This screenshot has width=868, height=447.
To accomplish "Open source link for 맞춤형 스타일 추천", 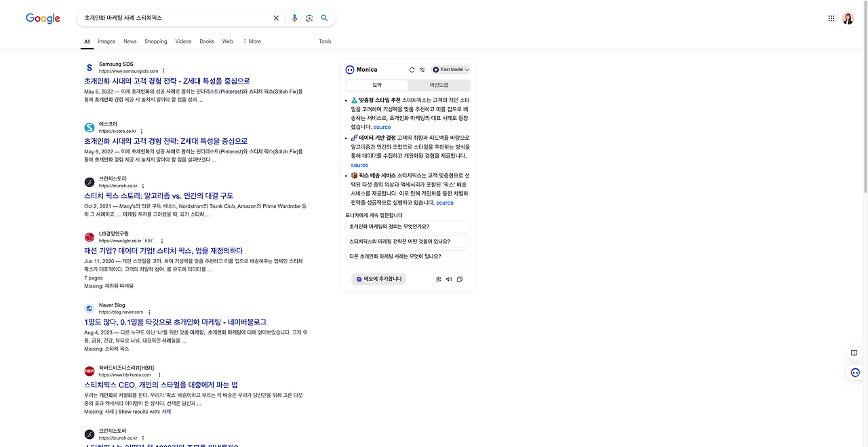I will tap(382, 127).
